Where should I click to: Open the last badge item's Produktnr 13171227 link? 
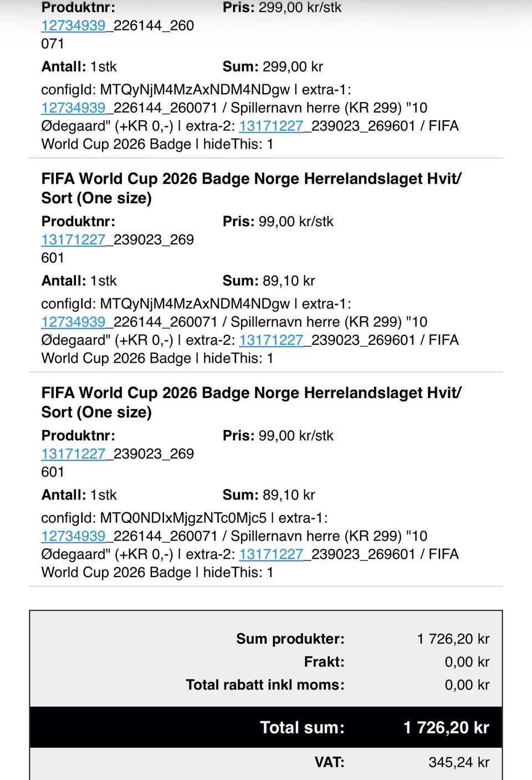point(73,453)
